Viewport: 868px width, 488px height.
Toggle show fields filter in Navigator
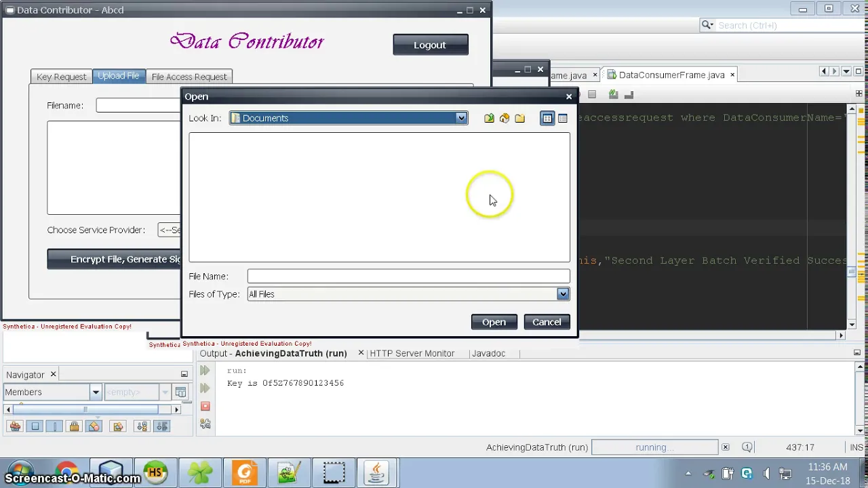pos(35,426)
